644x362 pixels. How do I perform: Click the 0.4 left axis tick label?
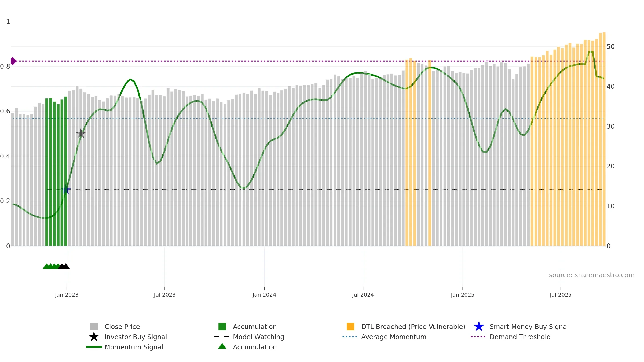click(x=5, y=156)
